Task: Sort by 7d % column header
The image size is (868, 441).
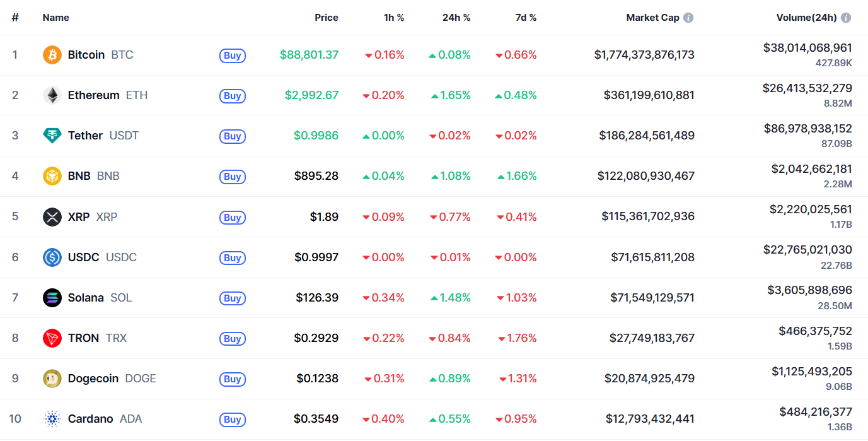Action: 526,18
